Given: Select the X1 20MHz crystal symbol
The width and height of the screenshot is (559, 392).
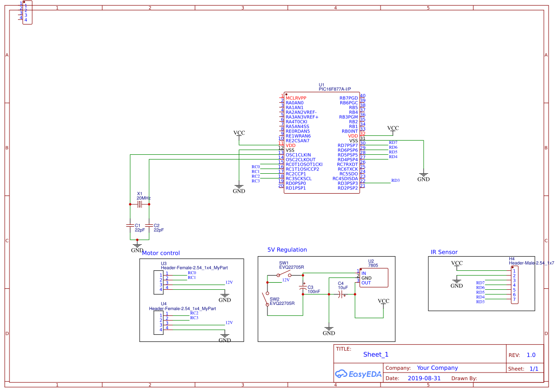Looking at the screenshot, I should click(x=139, y=205).
